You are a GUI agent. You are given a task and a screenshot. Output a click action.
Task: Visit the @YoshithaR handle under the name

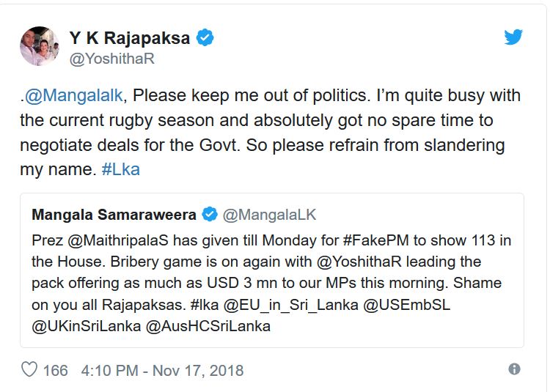(x=111, y=59)
